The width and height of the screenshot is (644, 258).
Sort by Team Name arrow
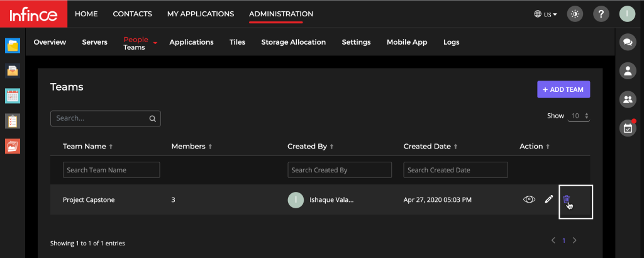[110, 147]
